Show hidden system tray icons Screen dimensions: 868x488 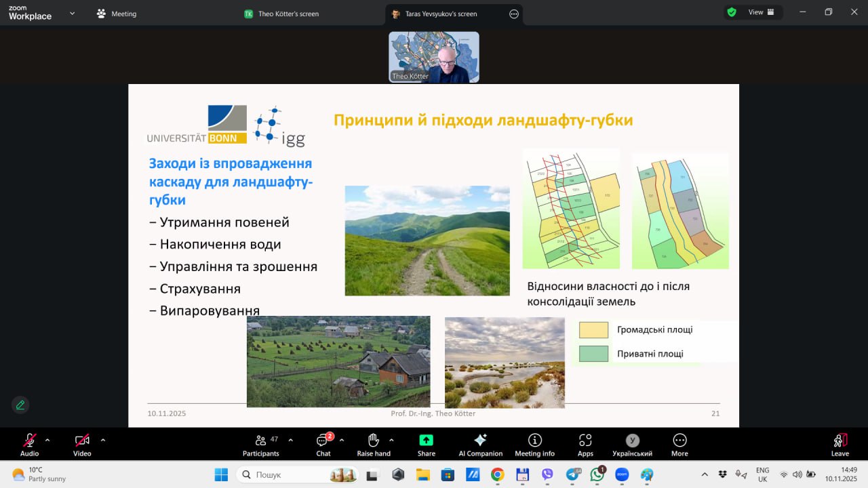705,474
